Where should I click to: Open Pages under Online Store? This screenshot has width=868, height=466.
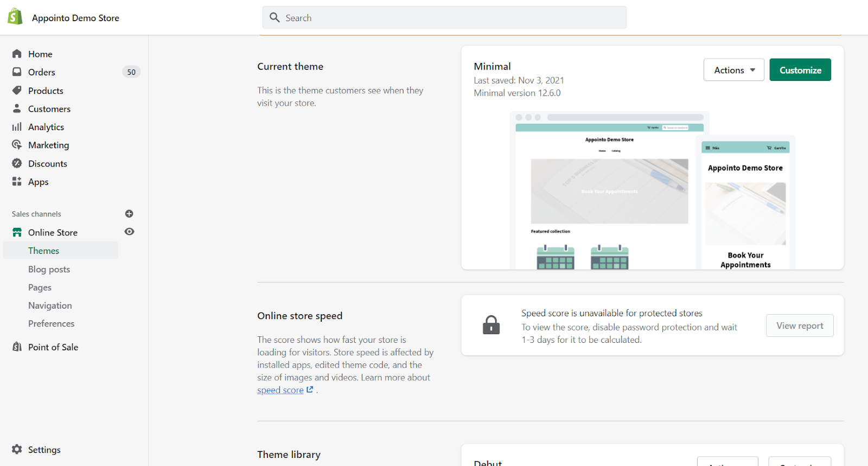pyautogui.click(x=40, y=288)
